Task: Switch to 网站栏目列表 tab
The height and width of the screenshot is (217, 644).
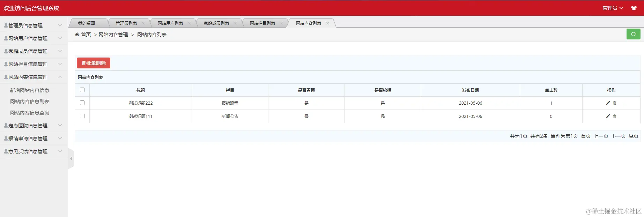Action: (x=262, y=23)
